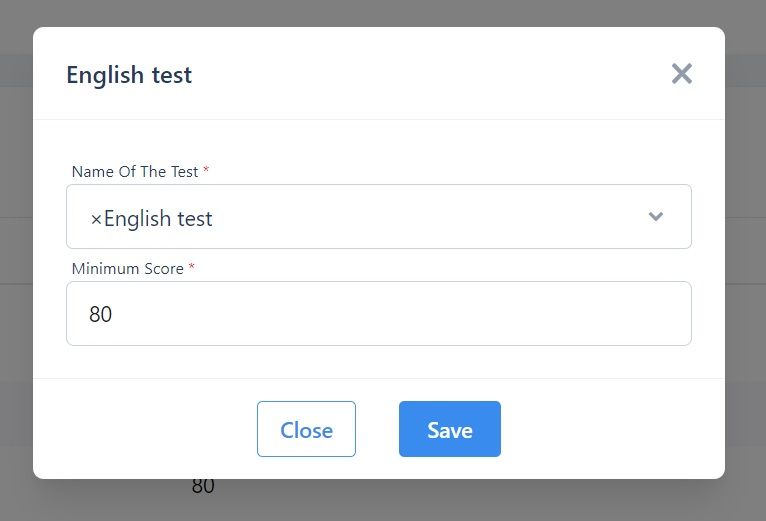The width and height of the screenshot is (766, 521).
Task: Click the 'Name Of The Test' label
Action: (x=135, y=171)
